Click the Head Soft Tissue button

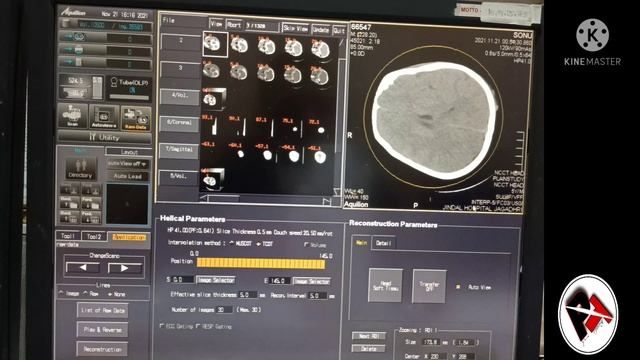(385, 285)
